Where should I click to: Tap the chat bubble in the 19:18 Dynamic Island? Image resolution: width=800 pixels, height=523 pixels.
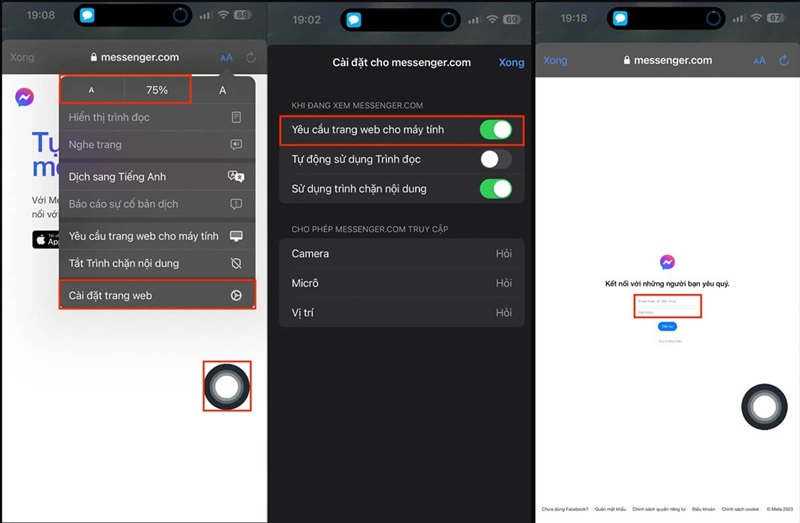coord(620,18)
